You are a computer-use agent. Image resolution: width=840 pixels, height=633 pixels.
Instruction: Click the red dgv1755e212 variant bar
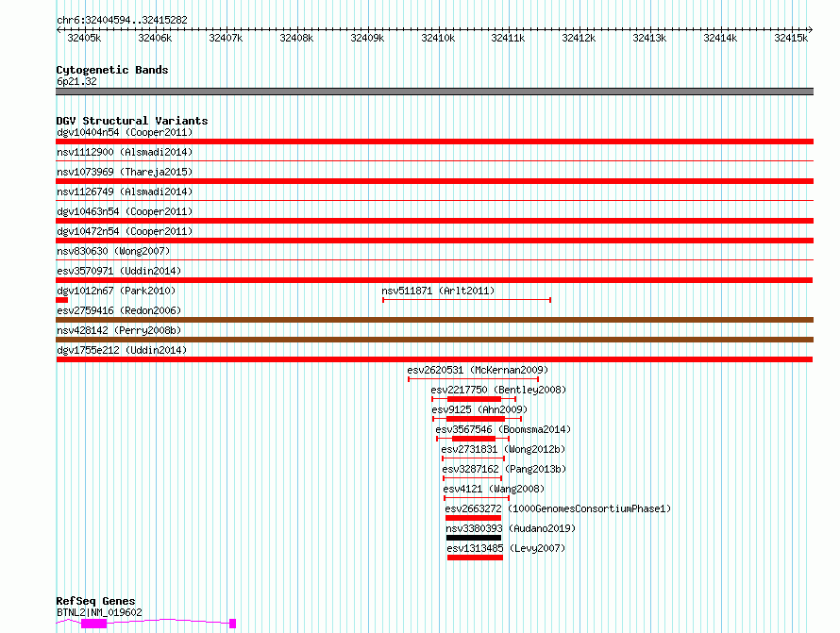click(434, 359)
